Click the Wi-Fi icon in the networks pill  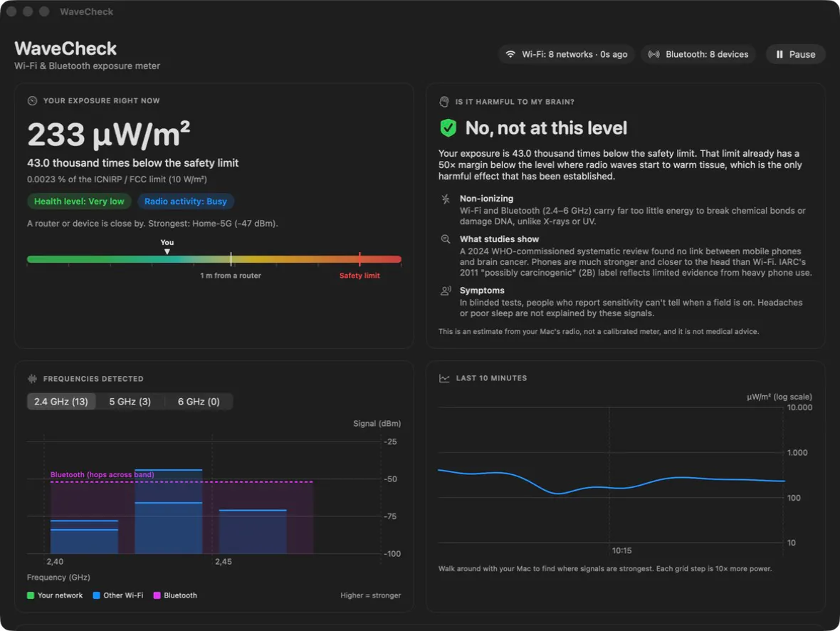(510, 54)
